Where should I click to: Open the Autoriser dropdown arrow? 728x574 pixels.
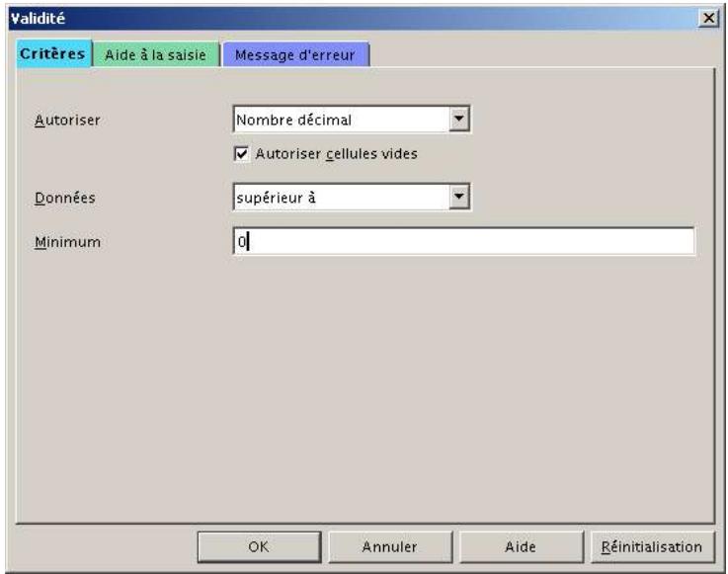pyautogui.click(x=458, y=119)
